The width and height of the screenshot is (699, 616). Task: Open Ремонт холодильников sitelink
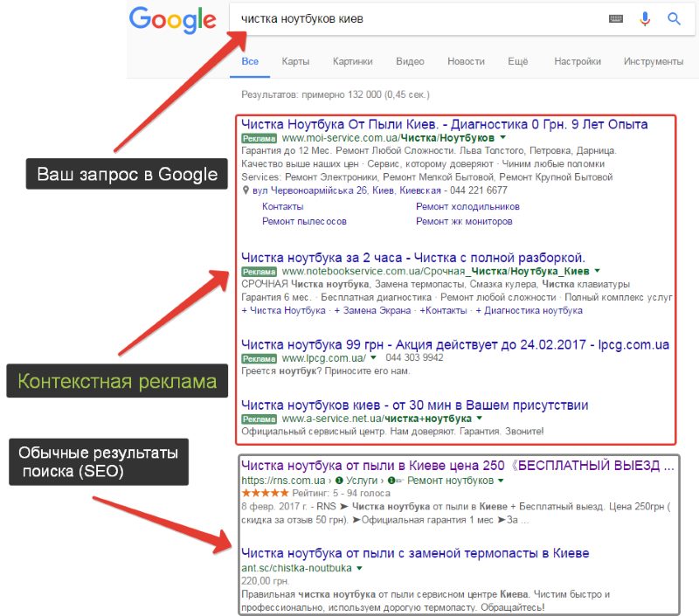pyautogui.click(x=467, y=206)
